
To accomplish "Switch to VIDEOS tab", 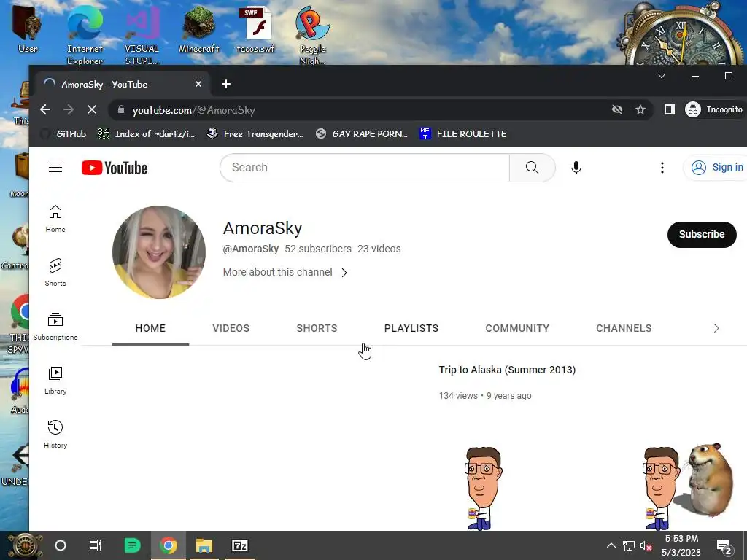I will point(231,328).
